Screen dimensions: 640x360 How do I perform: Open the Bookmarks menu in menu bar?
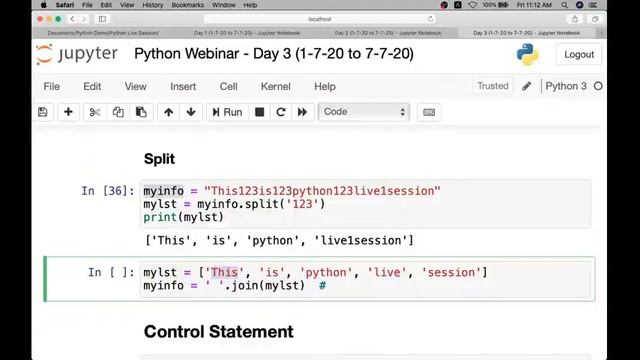(188, 5)
